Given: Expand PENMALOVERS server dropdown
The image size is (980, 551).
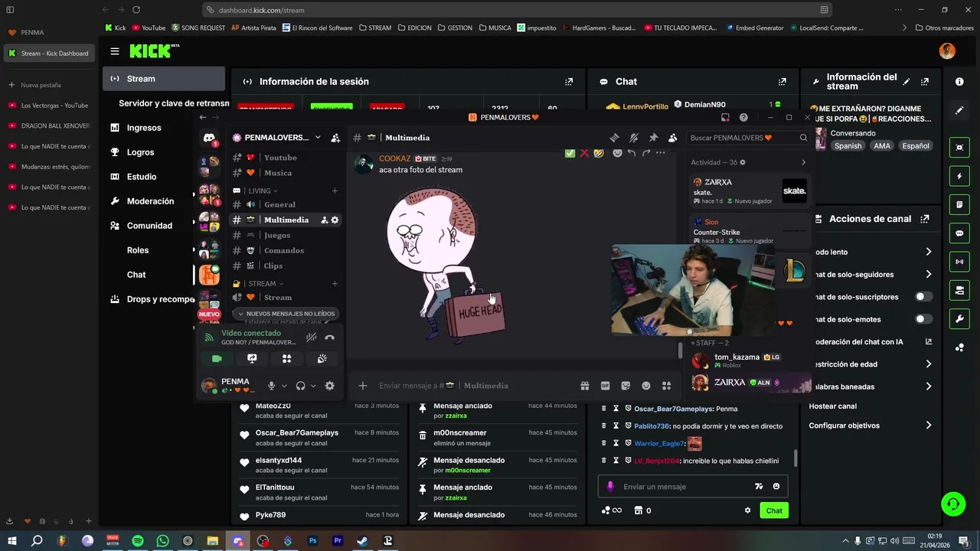Looking at the screenshot, I should click(x=318, y=138).
